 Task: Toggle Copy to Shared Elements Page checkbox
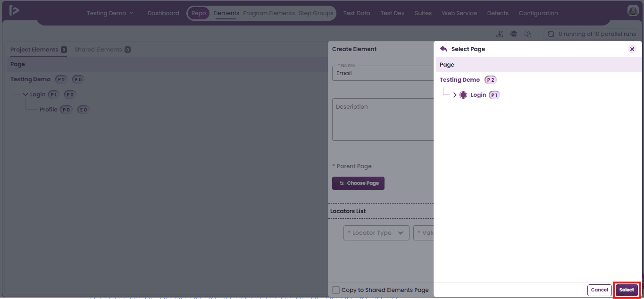[336, 290]
